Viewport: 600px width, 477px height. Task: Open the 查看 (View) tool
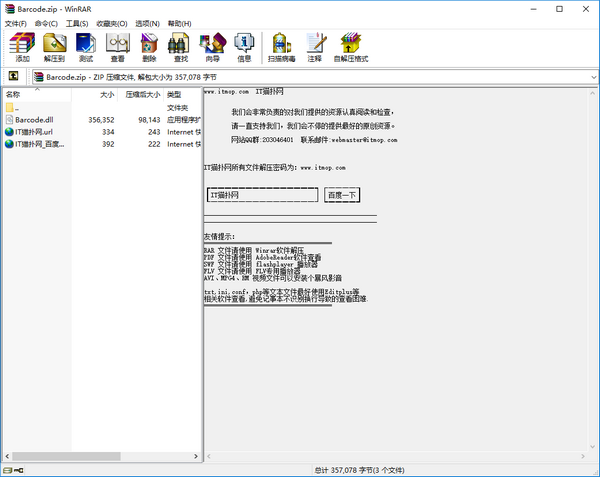[117, 47]
